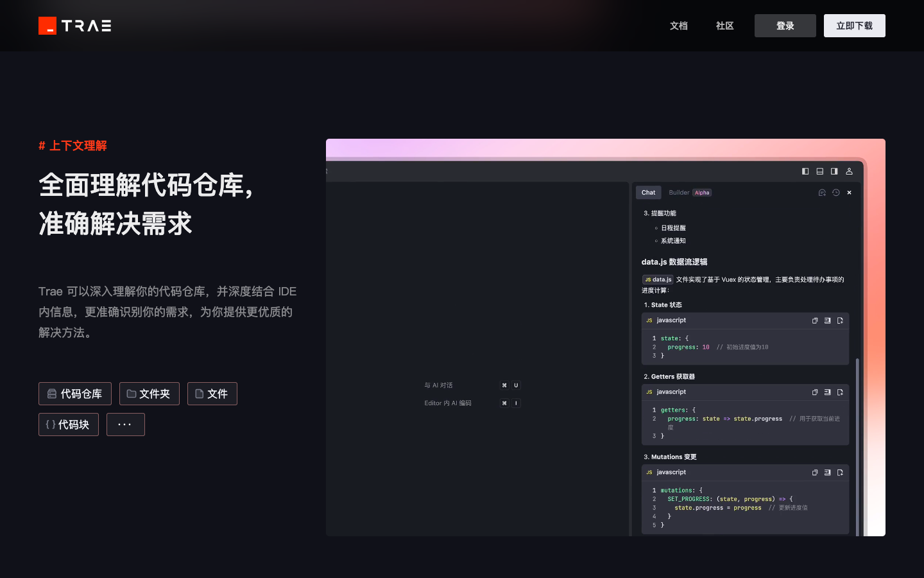Switch to the Builder tab
This screenshot has height=578, width=924.
679,193
